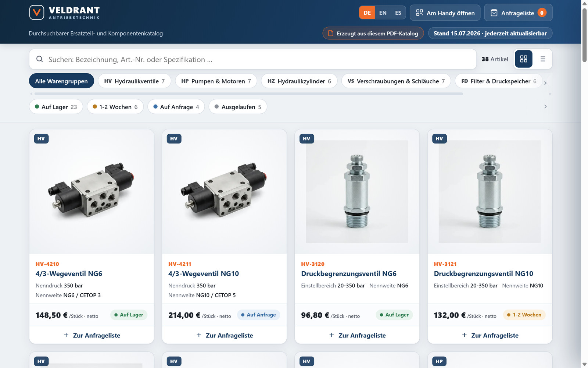Add HV-4211 Zur Anfrageliste

[x=225, y=335]
